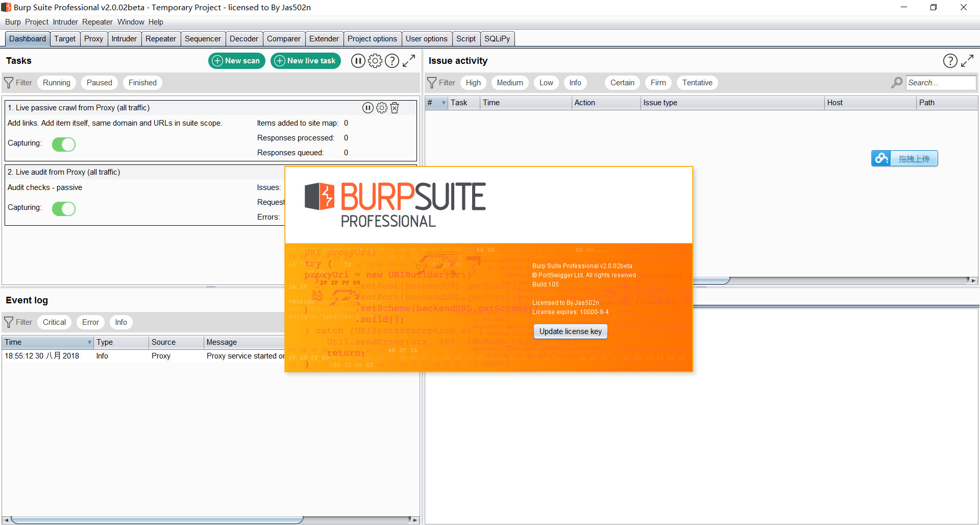The height and width of the screenshot is (525, 980).
Task: Toggle the Running task filter
Action: (x=57, y=83)
